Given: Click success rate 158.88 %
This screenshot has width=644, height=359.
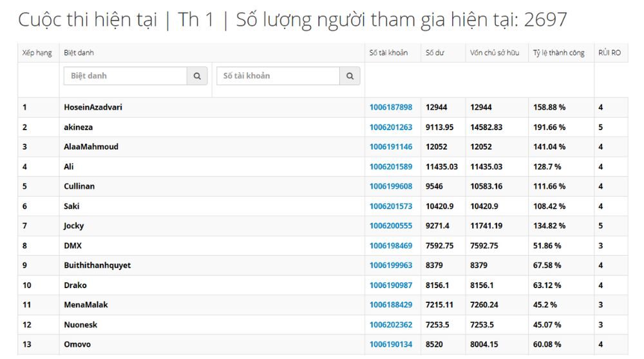Looking at the screenshot, I should [x=549, y=108].
